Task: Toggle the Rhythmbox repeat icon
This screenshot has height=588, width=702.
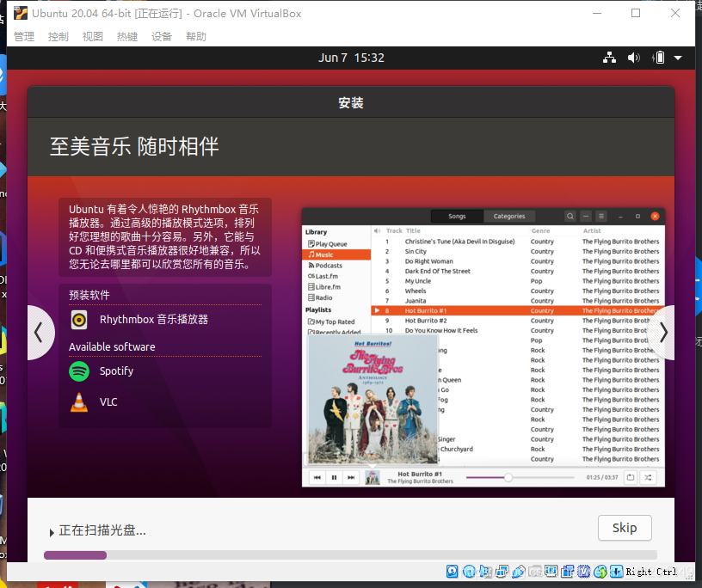Action: click(x=631, y=477)
